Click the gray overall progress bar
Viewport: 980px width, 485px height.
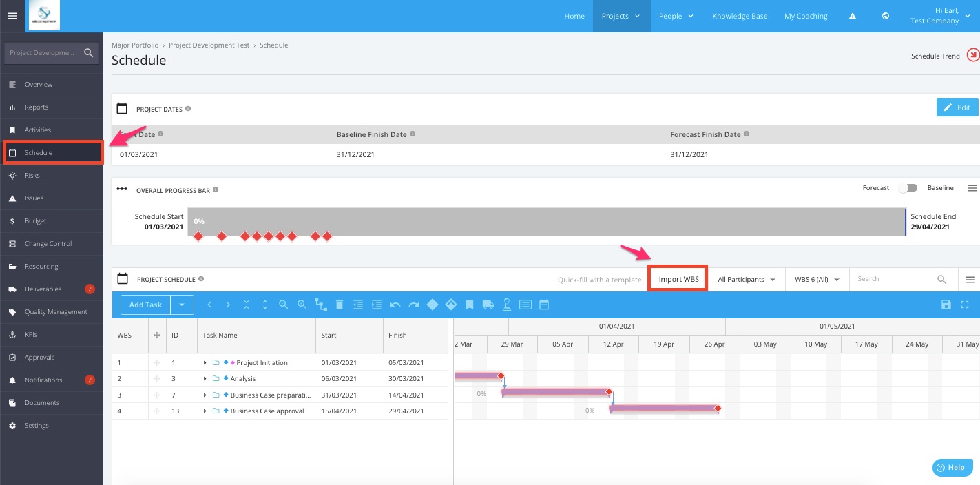[x=547, y=222]
